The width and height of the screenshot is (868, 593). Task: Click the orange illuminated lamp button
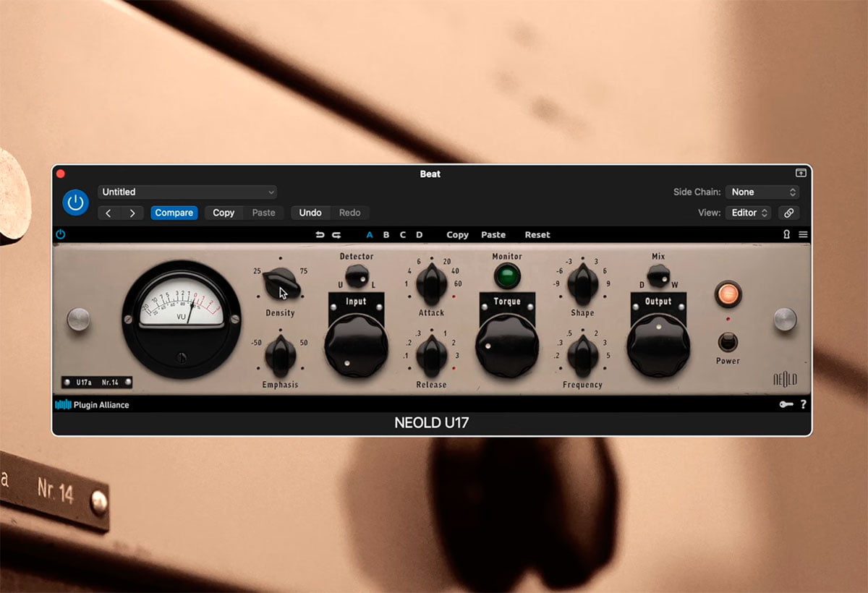tap(728, 294)
